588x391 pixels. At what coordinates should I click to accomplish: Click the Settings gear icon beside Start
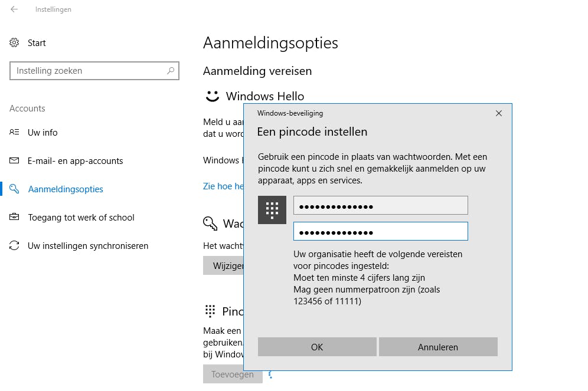14,42
